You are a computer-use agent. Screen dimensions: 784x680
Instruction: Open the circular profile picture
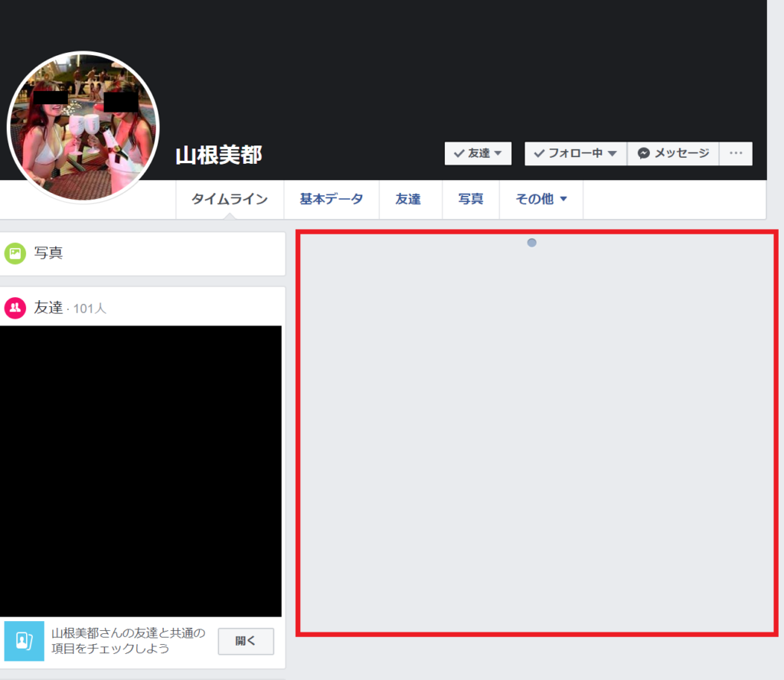pos(83,127)
